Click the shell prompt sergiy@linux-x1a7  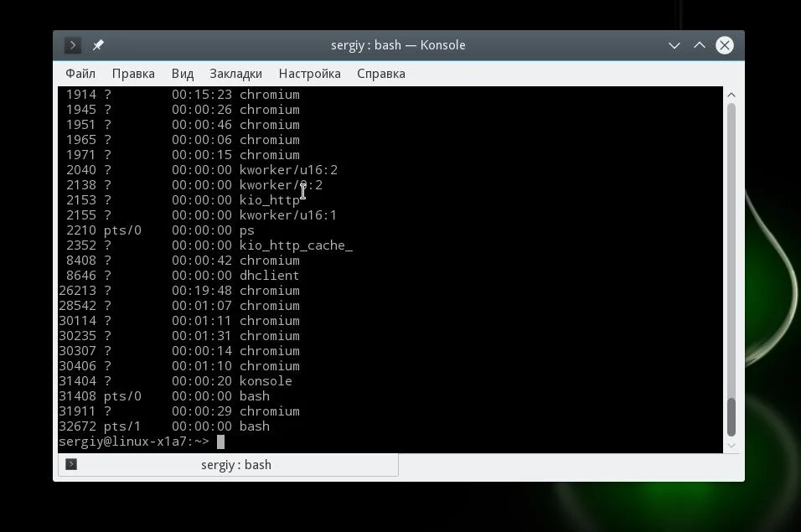(x=134, y=442)
